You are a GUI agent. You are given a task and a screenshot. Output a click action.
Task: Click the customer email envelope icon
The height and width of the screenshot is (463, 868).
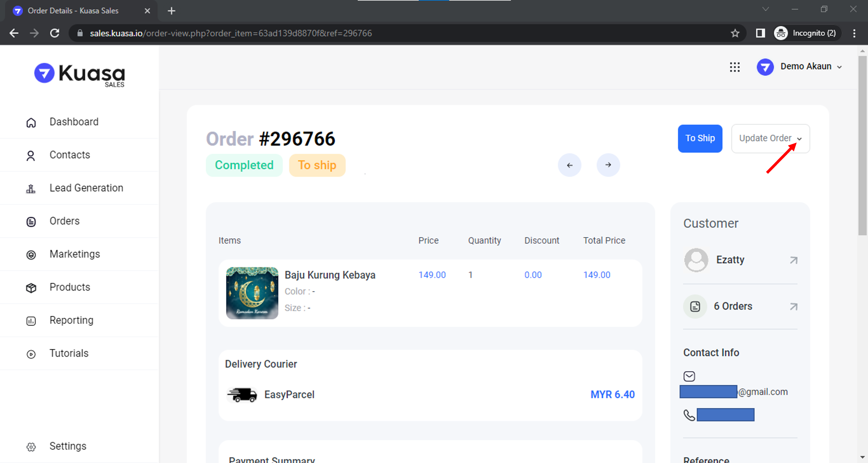(689, 376)
